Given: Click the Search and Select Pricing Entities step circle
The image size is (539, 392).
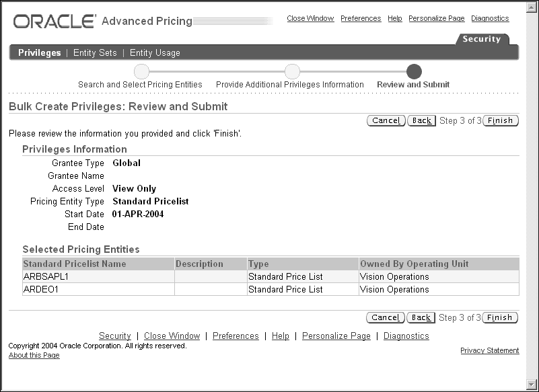Looking at the screenshot, I should 141,71.
